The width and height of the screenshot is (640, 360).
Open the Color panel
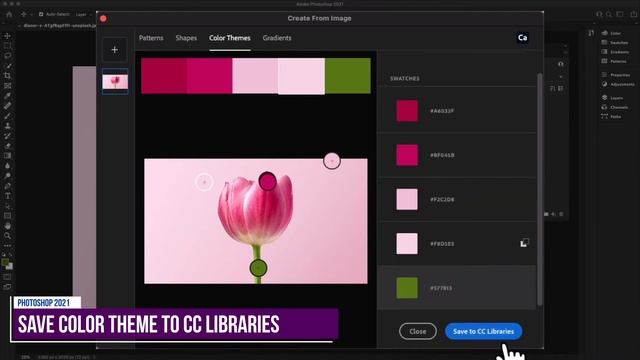coord(611,33)
